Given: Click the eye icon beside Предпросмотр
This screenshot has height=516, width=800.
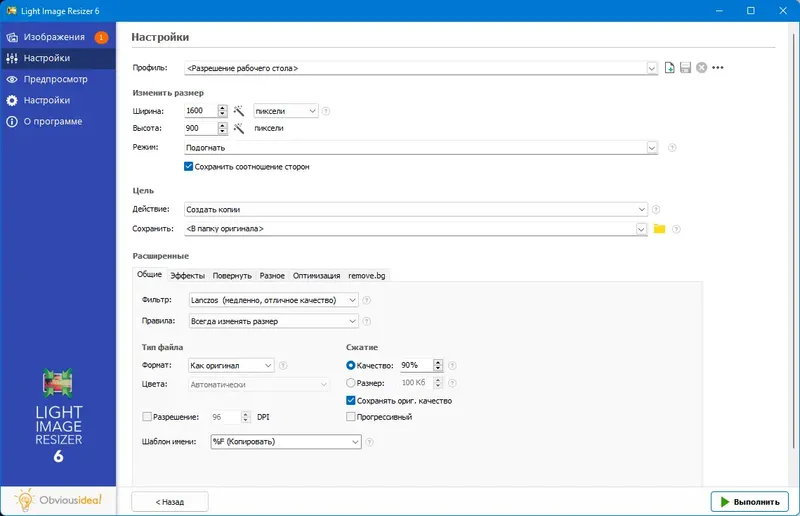Looking at the screenshot, I should point(12,79).
